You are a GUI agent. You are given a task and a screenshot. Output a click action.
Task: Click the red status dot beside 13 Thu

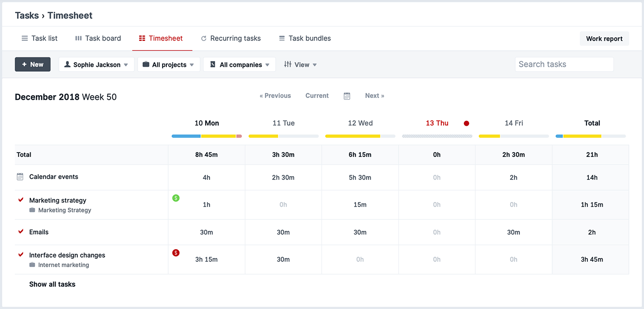[x=466, y=123]
